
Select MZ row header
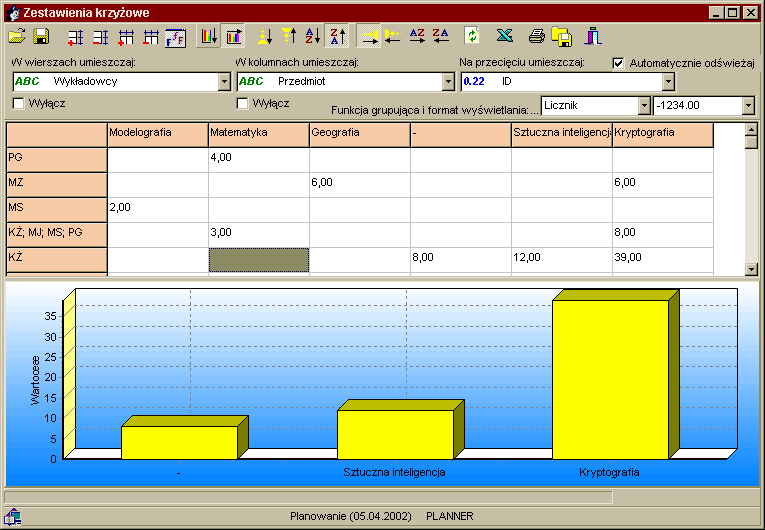pyautogui.click(x=57, y=185)
